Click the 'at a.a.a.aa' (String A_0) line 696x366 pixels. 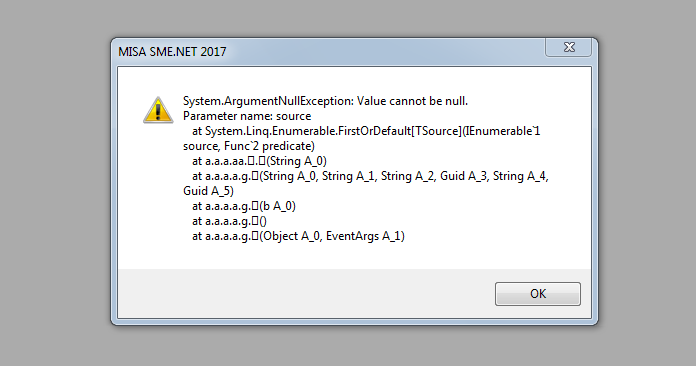[259, 161]
